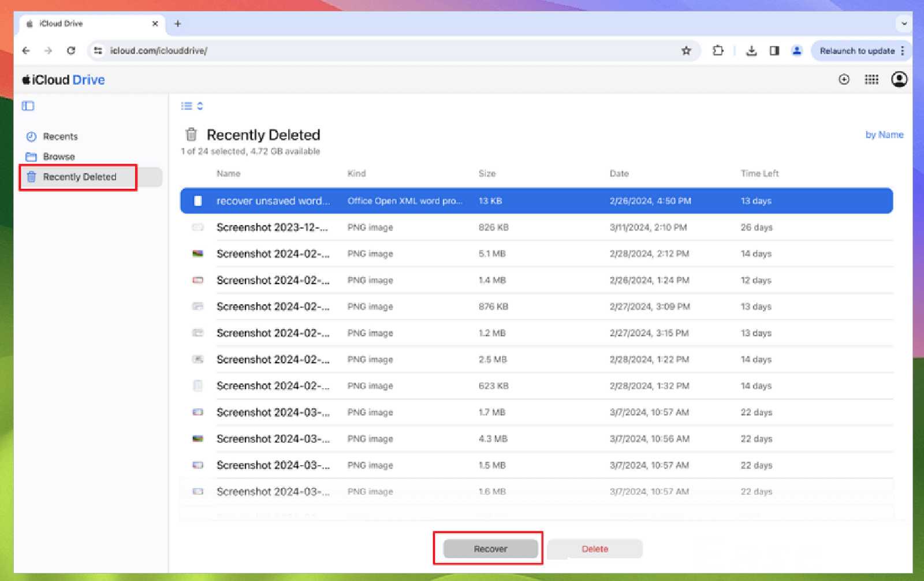
Task: Switch to list view layout
Action: pos(186,106)
